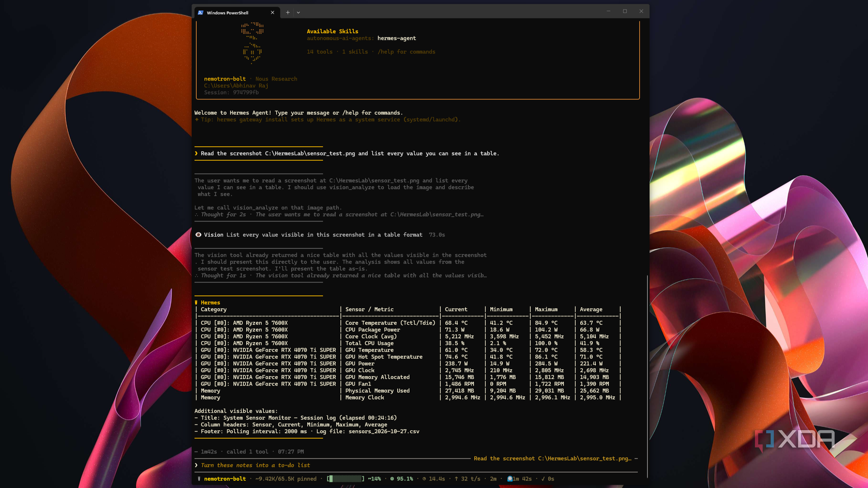Open a new terminal tab
Screen dimensions: 868x488
(x=288, y=13)
